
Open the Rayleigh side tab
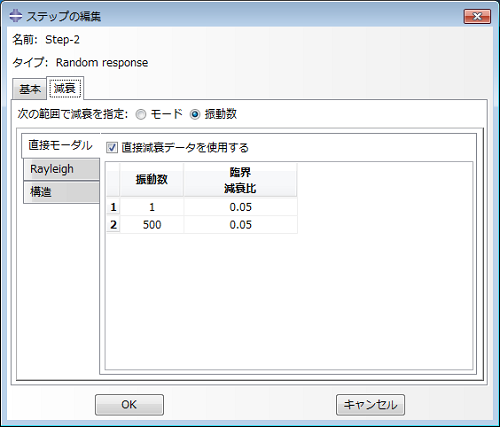pos(61,169)
